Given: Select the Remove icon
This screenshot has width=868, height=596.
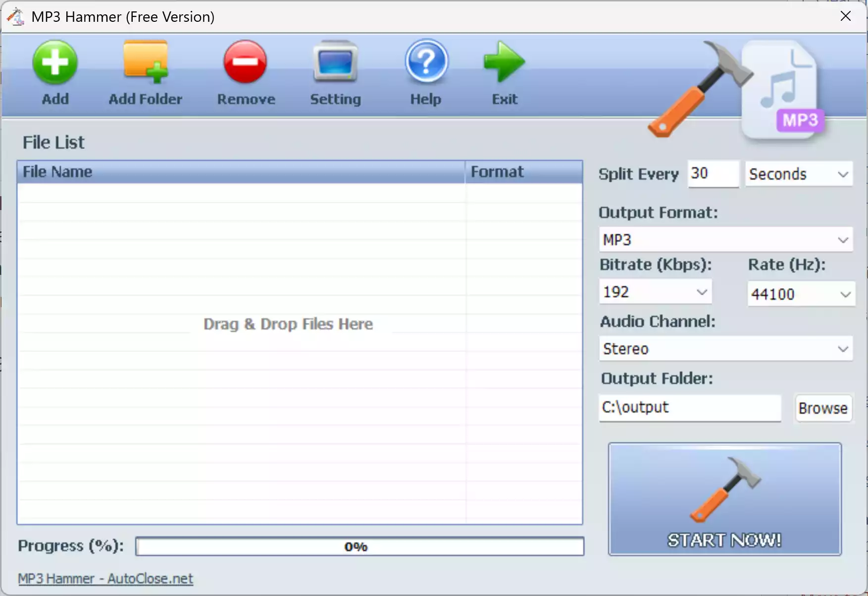Looking at the screenshot, I should point(246,62).
